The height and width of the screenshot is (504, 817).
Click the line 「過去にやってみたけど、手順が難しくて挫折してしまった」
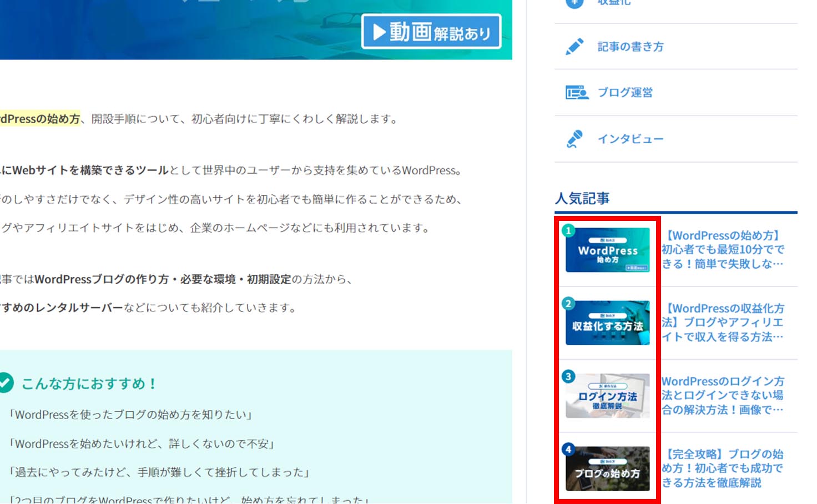[159, 472]
